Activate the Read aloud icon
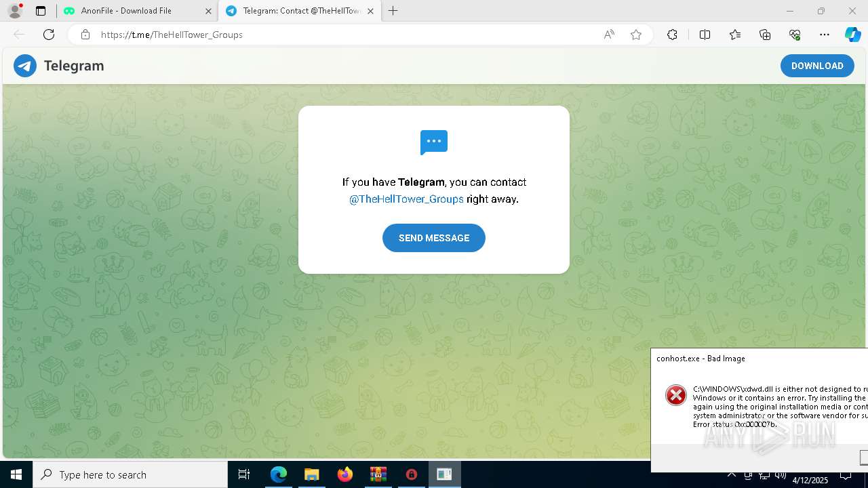The width and height of the screenshot is (868, 488). (x=609, y=35)
